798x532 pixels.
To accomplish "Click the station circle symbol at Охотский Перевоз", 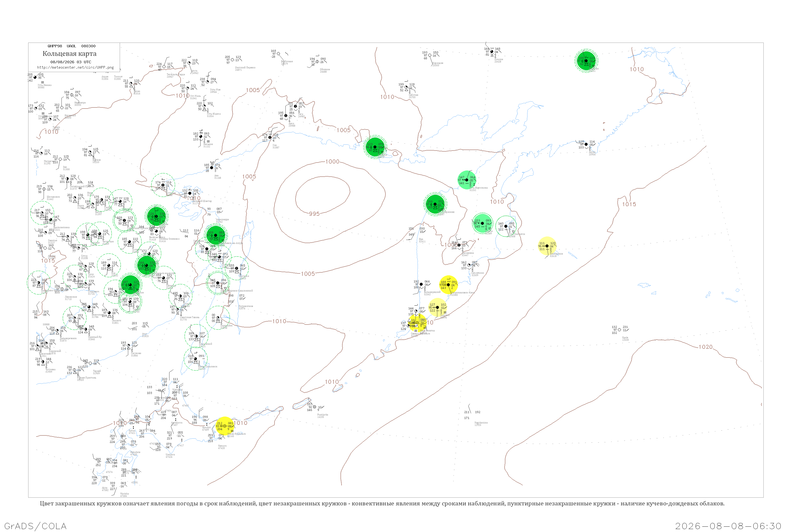I will (x=232, y=60).
